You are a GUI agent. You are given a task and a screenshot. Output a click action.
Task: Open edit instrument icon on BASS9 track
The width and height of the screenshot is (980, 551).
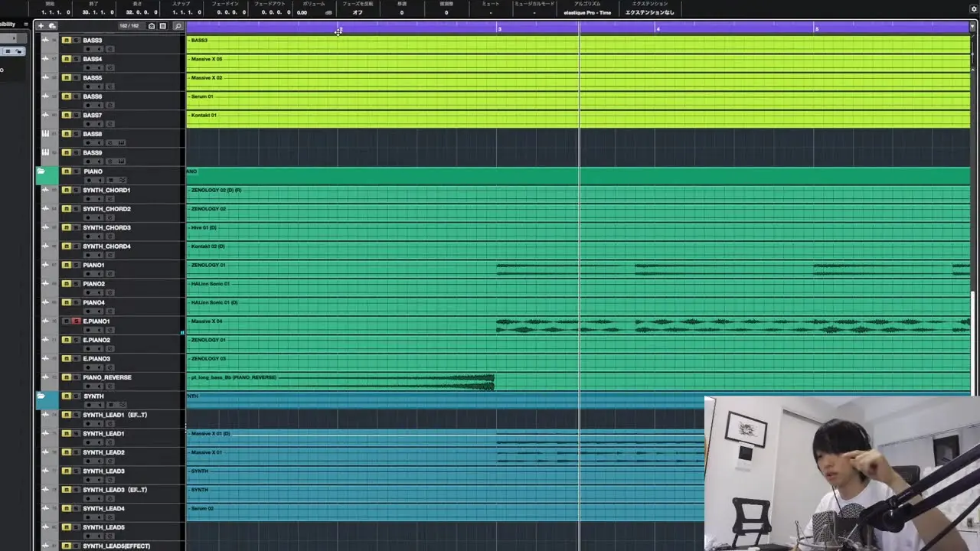point(121,161)
